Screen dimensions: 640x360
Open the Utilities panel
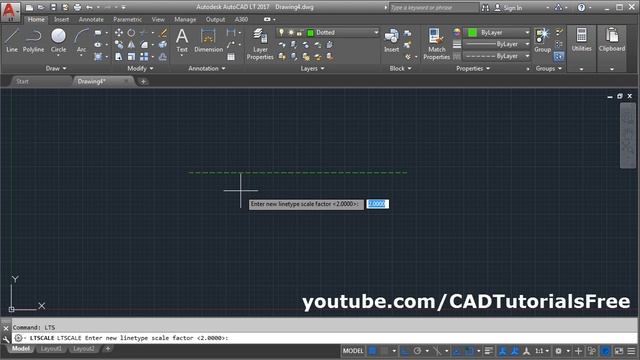(581, 40)
